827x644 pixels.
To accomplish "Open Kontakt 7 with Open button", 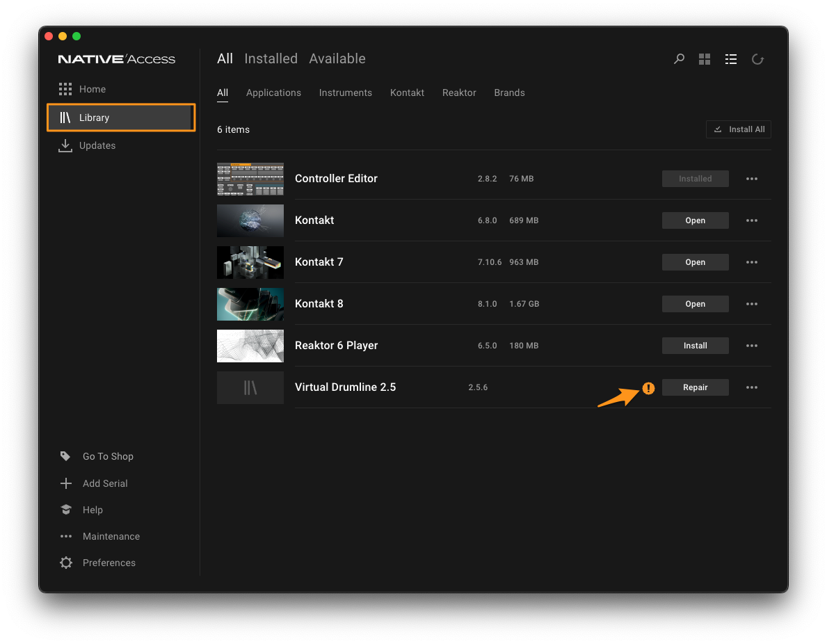I will click(x=695, y=262).
